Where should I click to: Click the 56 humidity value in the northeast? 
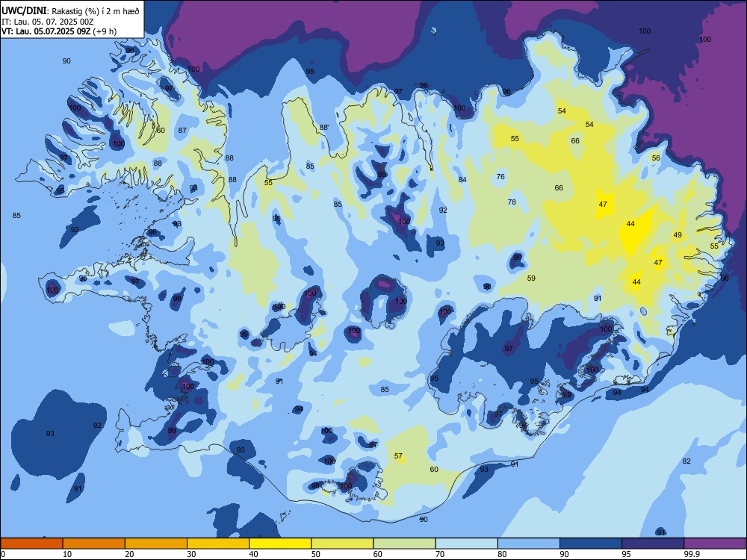(x=656, y=158)
